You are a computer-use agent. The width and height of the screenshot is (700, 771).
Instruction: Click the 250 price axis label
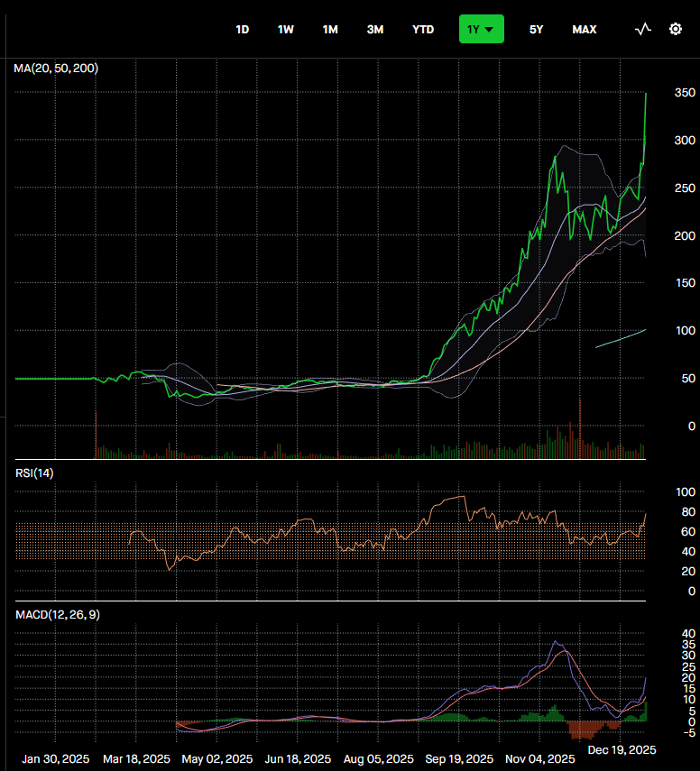point(685,188)
